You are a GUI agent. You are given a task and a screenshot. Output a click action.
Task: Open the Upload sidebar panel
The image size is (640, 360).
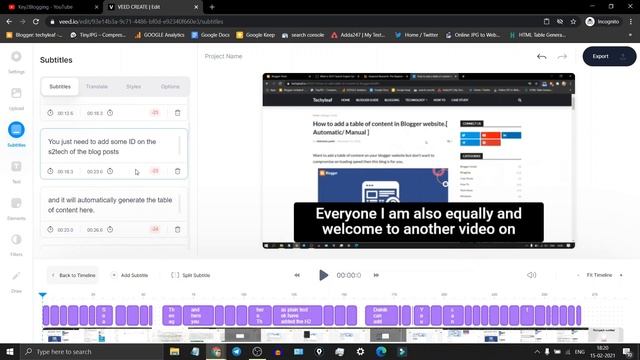tap(16, 98)
